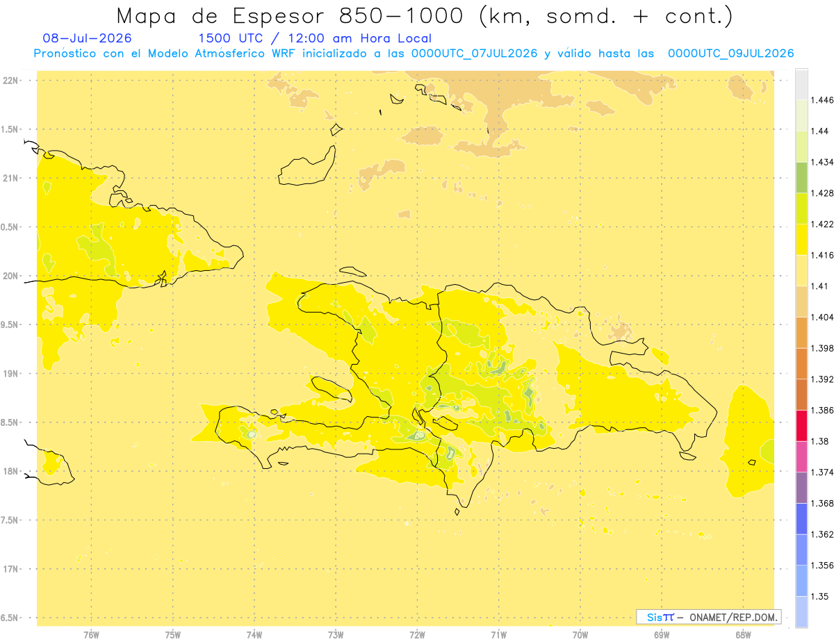
Task: Click the legend value 1.428
Action: (x=821, y=192)
